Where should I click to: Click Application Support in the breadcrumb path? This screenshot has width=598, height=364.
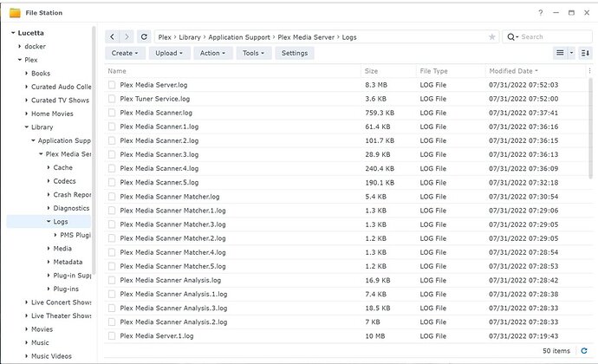point(239,37)
